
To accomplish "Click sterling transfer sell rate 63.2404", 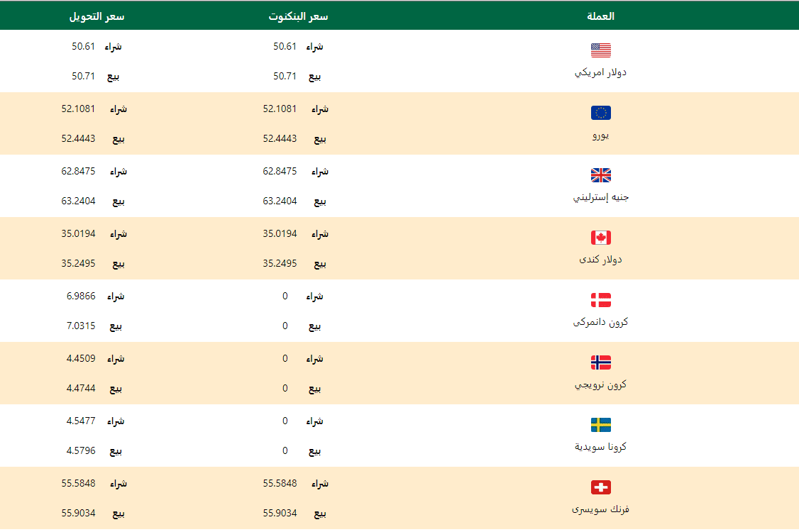I will point(78,201).
